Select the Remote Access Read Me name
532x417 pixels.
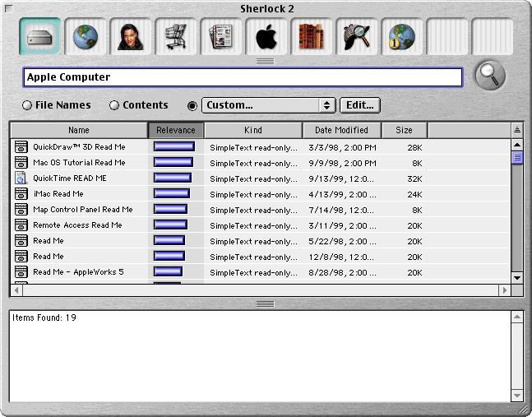77,225
